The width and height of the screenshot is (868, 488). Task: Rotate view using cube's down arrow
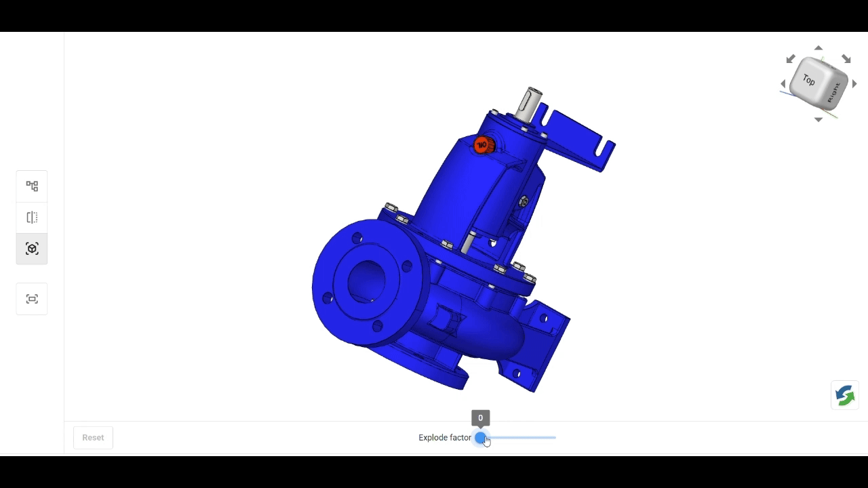click(x=818, y=120)
